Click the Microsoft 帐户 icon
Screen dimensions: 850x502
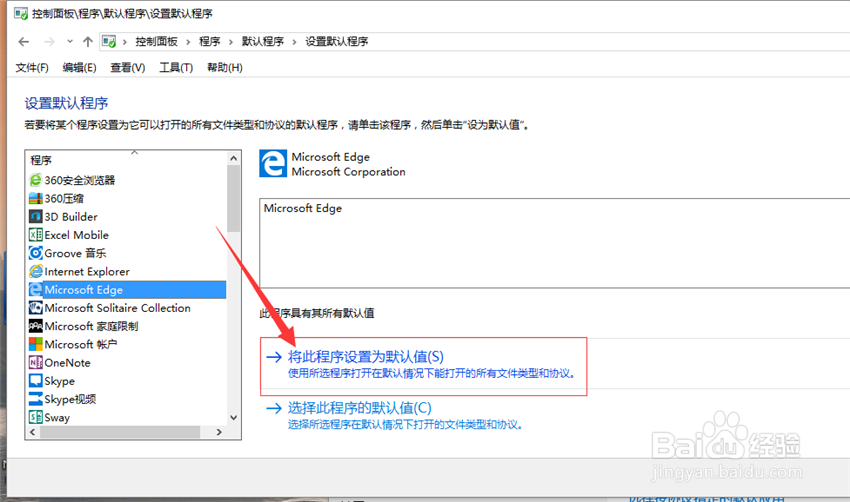pos(35,344)
